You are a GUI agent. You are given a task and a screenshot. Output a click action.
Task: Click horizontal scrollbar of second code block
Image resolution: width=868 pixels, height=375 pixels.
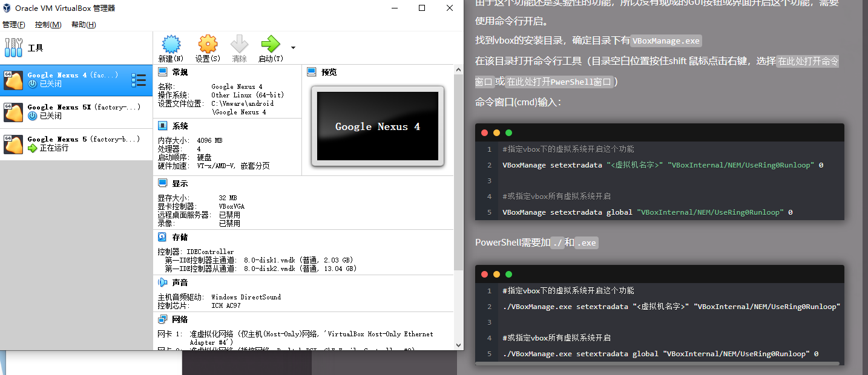coord(658,364)
